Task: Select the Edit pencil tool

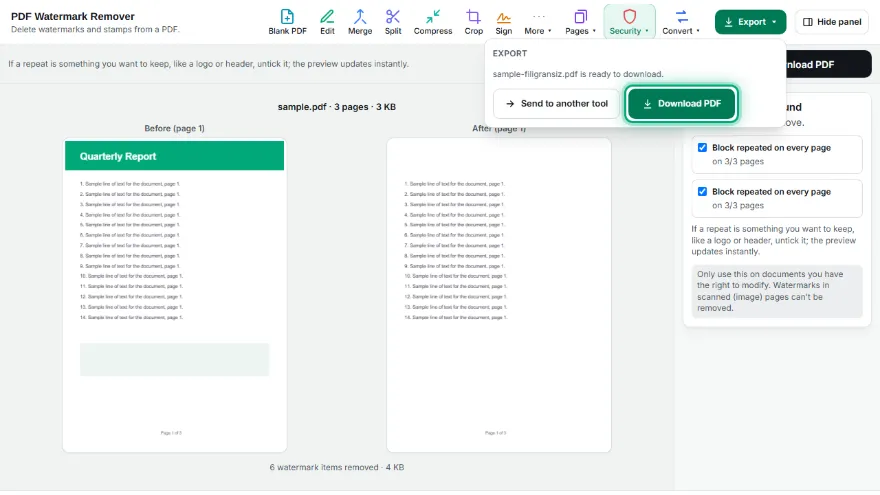Action: (327, 22)
